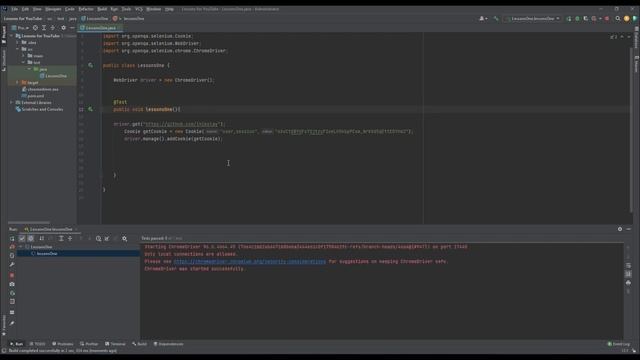This screenshot has height=360, width=640.
Task: Open the Run menu
Action: tap(114, 9)
